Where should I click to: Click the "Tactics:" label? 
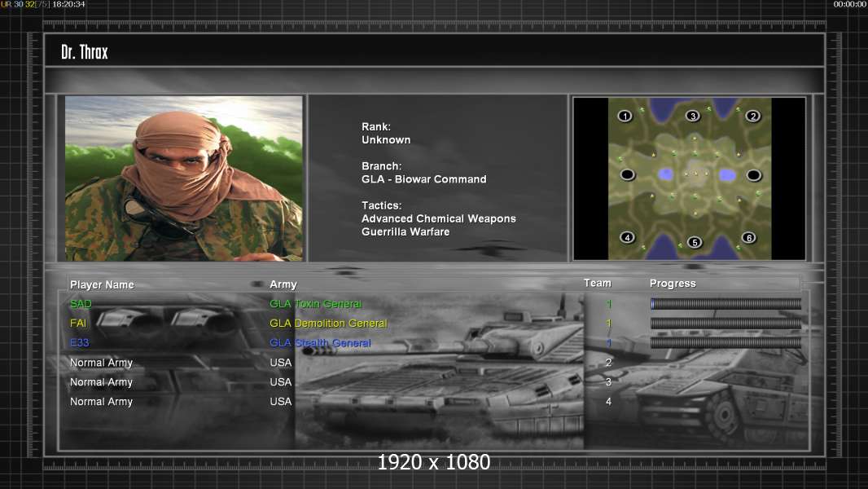click(x=381, y=205)
